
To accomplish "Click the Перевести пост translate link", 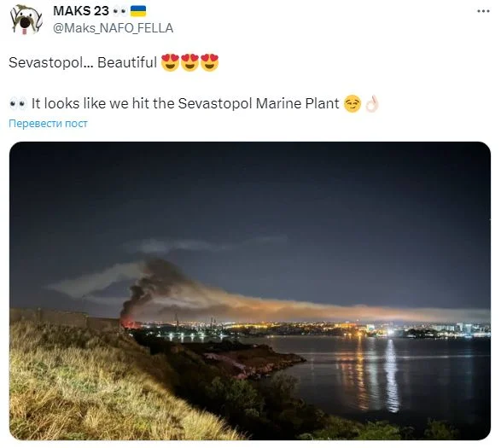I will point(48,124).
